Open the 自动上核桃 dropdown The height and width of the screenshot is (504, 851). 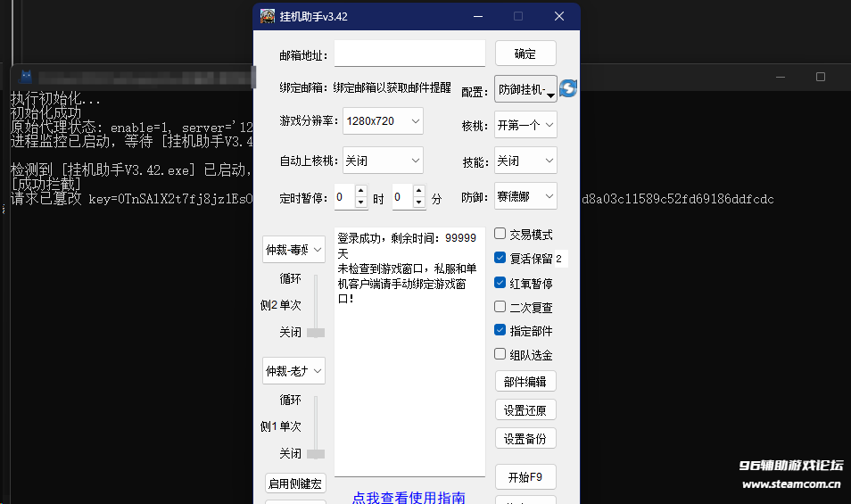[383, 161]
